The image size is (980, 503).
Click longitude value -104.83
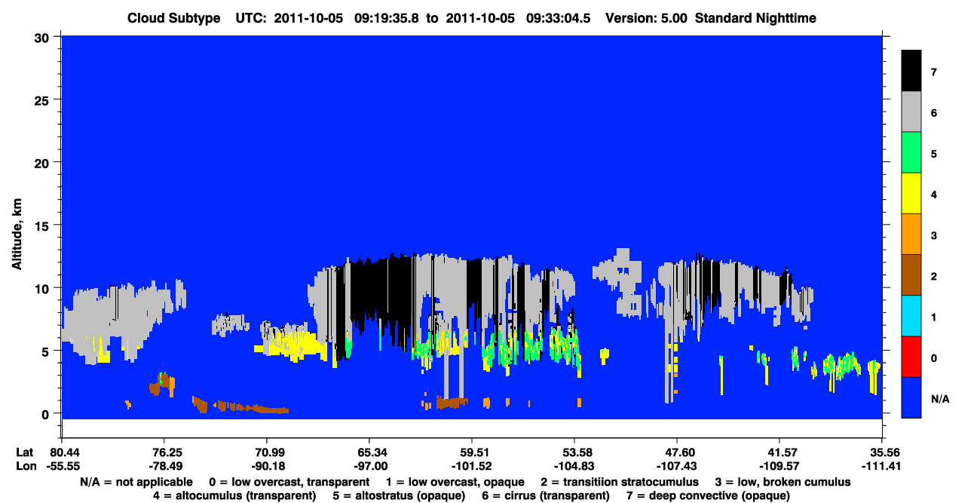coord(574,466)
